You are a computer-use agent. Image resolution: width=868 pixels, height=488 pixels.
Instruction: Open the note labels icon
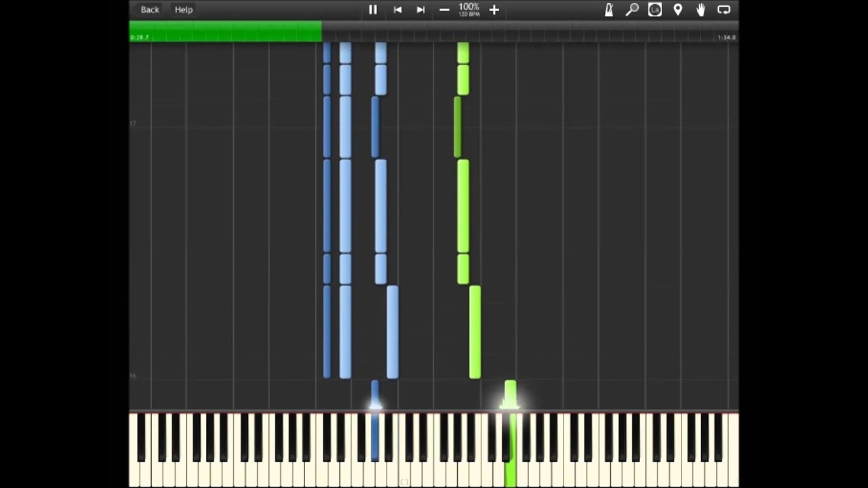655,9
